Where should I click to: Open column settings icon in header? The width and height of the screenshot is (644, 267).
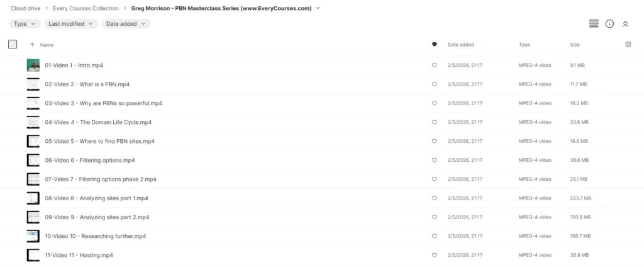[x=628, y=45]
